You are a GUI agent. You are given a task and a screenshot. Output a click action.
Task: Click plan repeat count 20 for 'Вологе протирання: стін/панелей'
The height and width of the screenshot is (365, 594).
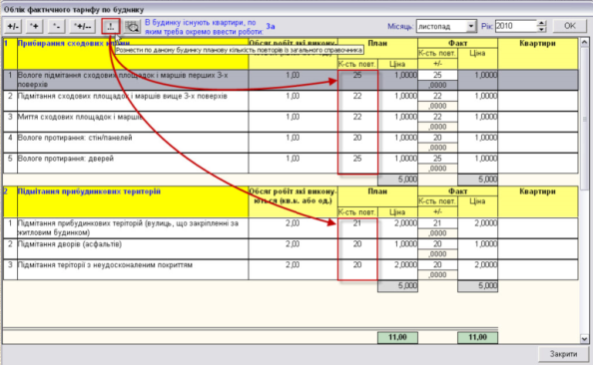[357, 138]
